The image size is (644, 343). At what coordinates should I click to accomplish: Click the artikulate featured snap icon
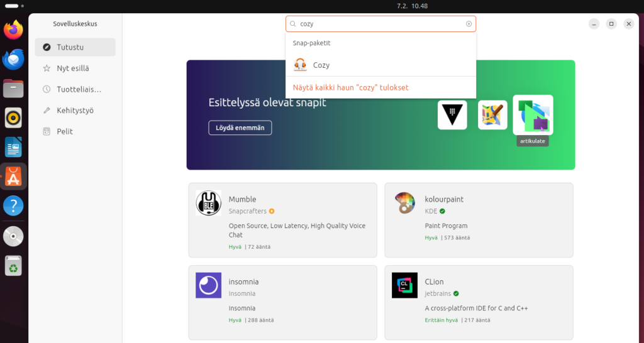(x=533, y=115)
